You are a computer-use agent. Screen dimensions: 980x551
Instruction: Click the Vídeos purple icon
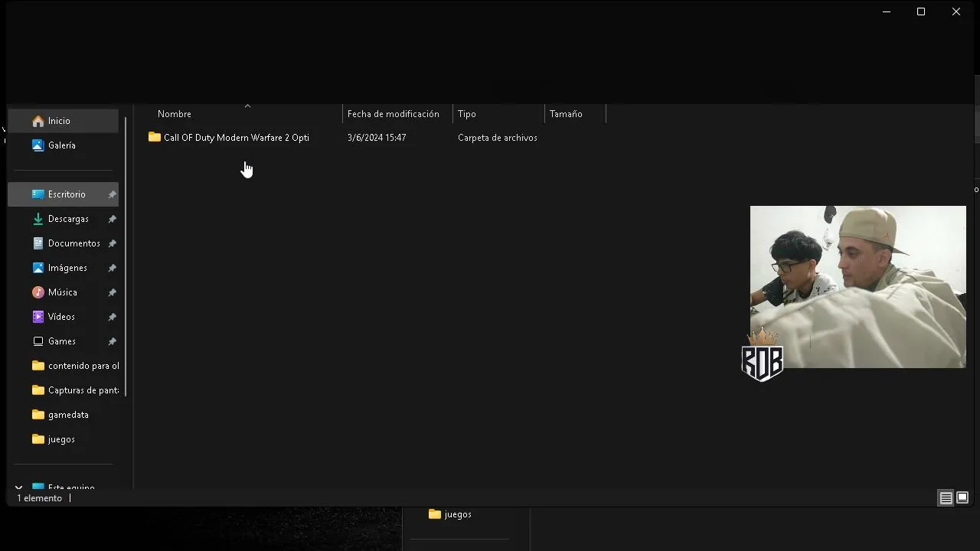(38, 317)
